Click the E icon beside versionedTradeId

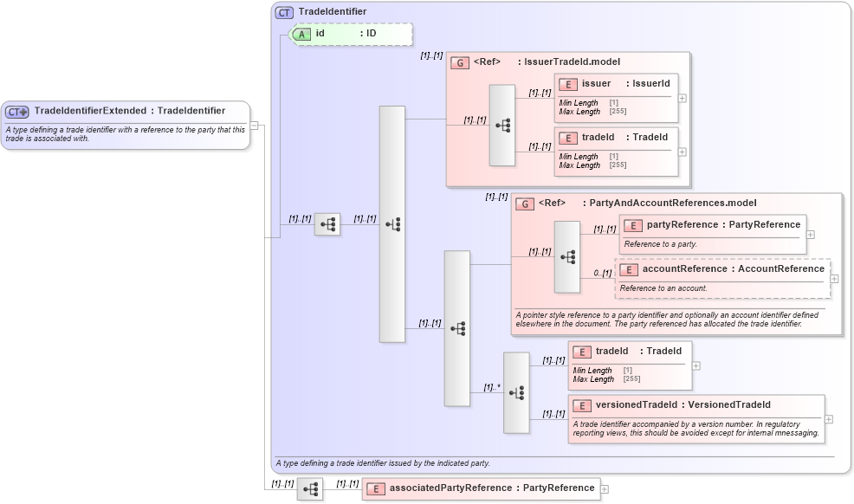click(x=583, y=404)
